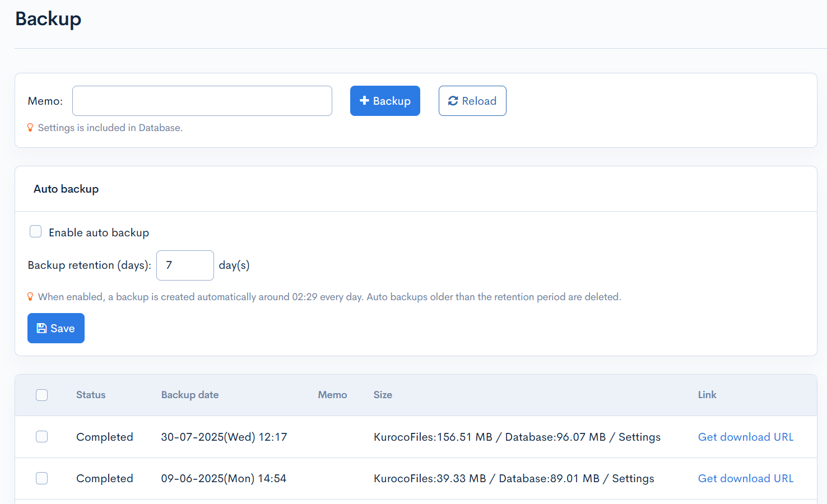Click the Reload button
This screenshot has width=827, height=504.
coord(472,101)
